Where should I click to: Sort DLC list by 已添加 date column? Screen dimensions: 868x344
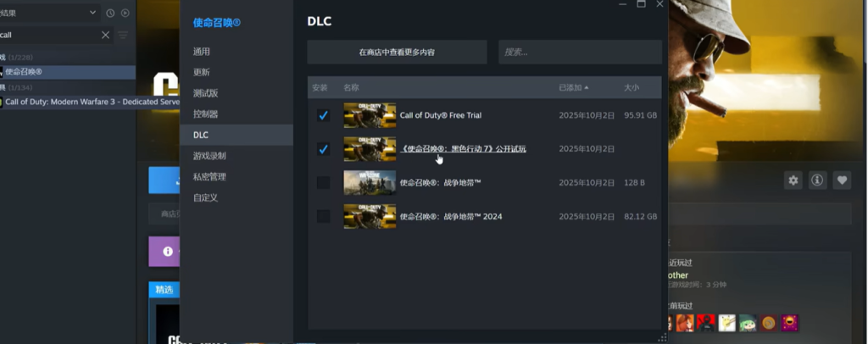pos(573,87)
